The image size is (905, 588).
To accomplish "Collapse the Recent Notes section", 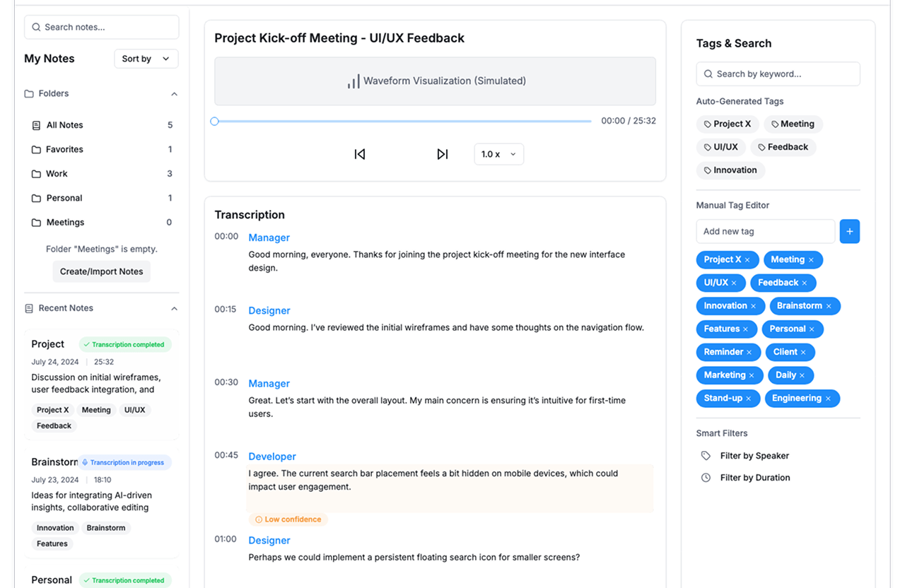I will (174, 308).
